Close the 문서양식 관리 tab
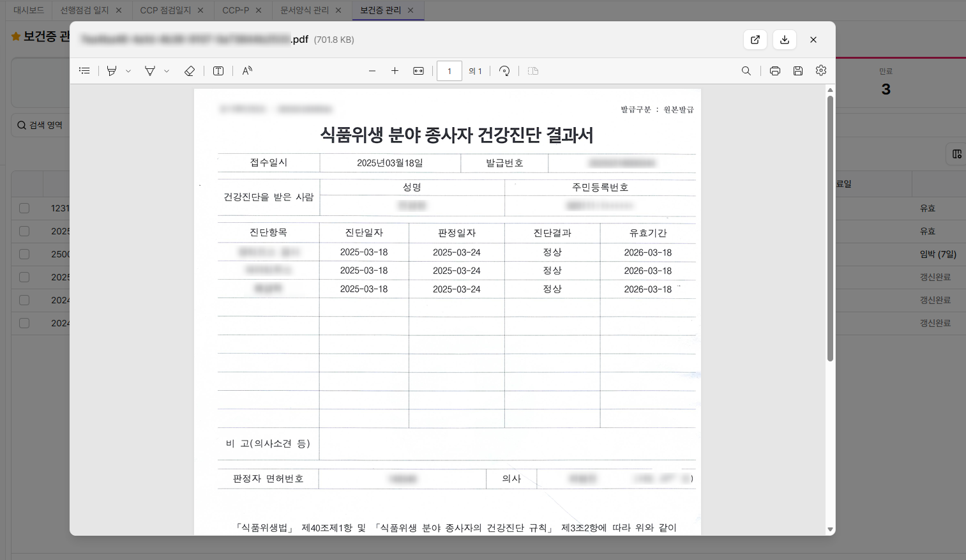Image resolution: width=966 pixels, height=560 pixels. (338, 10)
